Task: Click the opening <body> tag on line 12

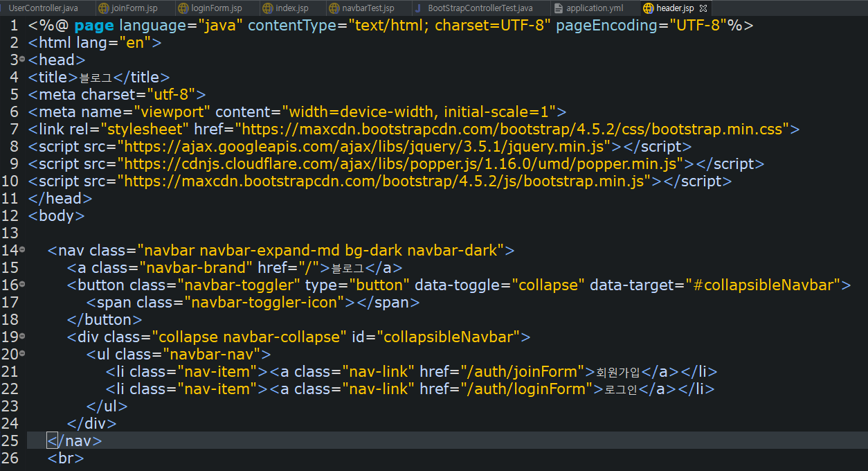Action: tap(56, 216)
